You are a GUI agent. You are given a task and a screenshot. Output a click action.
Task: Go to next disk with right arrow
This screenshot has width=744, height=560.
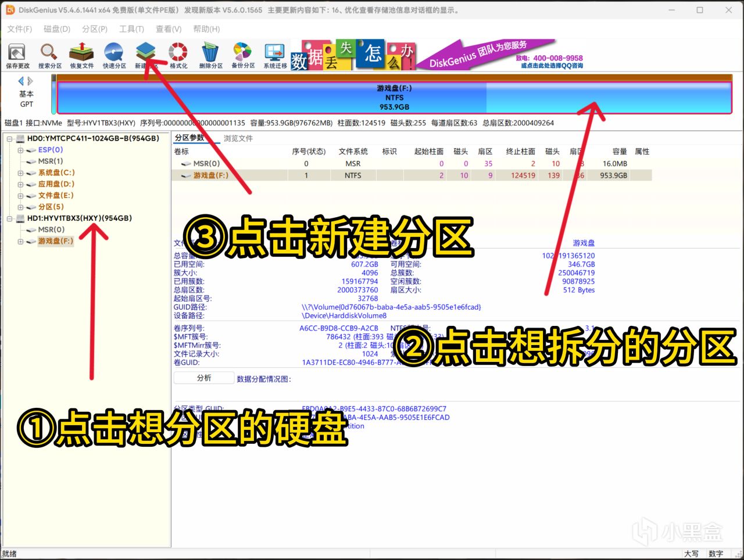[x=30, y=81]
